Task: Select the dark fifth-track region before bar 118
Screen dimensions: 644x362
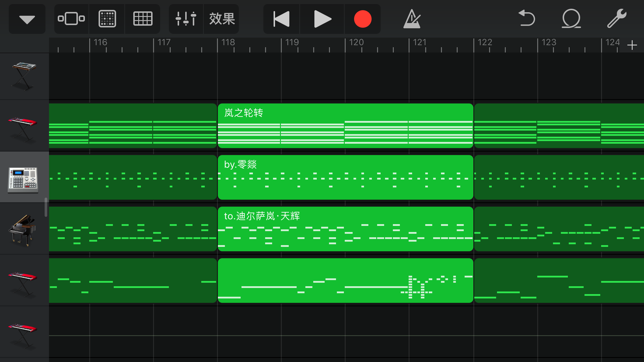Action: tap(133, 280)
